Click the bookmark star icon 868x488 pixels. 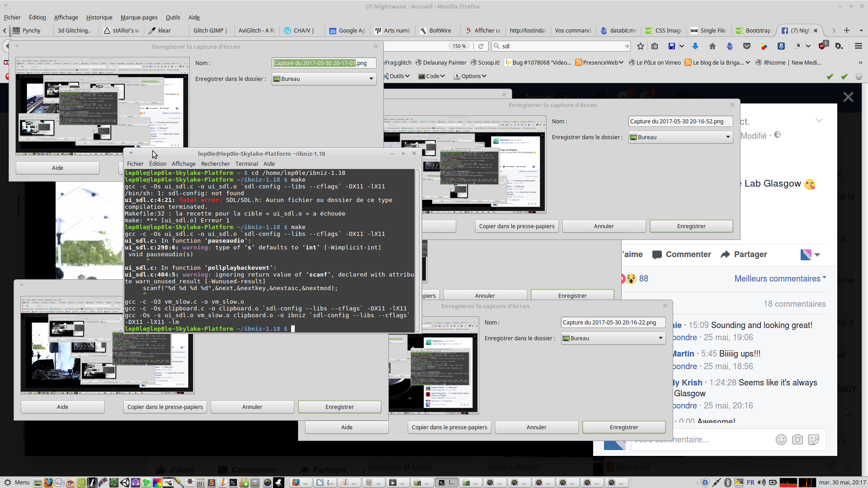pos(640,46)
